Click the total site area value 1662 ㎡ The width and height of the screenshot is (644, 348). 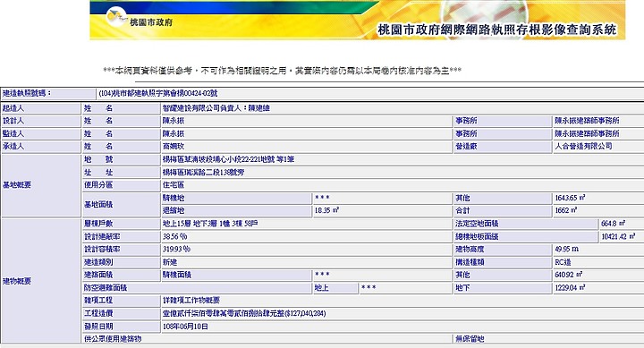point(566,211)
